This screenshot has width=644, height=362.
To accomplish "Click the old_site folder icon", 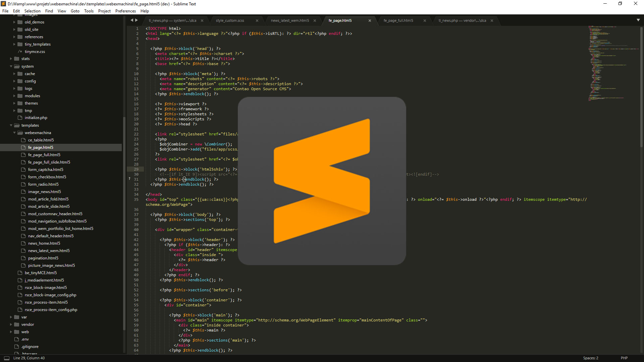I will [20, 29].
